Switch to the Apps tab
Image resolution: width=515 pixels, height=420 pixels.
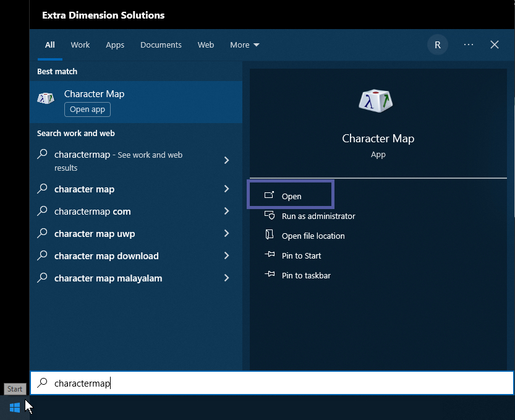[115, 45]
